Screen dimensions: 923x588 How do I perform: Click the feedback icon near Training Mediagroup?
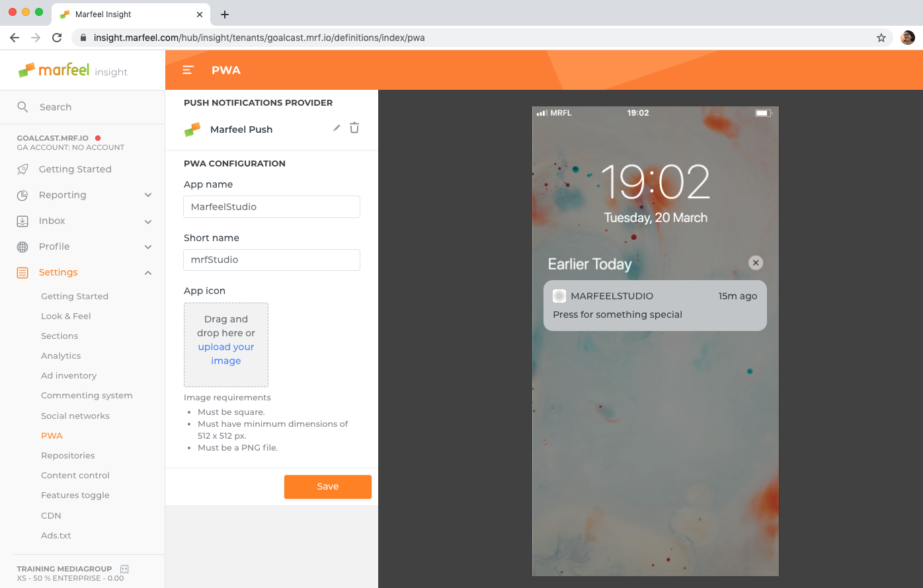pyautogui.click(x=124, y=569)
